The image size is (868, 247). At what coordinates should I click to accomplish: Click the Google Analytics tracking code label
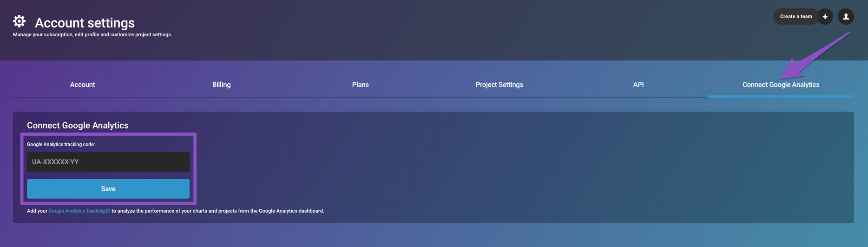click(61, 145)
